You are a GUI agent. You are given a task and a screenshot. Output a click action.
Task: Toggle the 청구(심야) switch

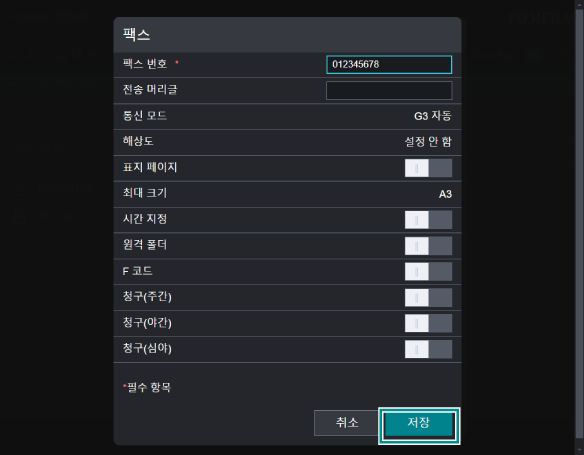pos(428,349)
